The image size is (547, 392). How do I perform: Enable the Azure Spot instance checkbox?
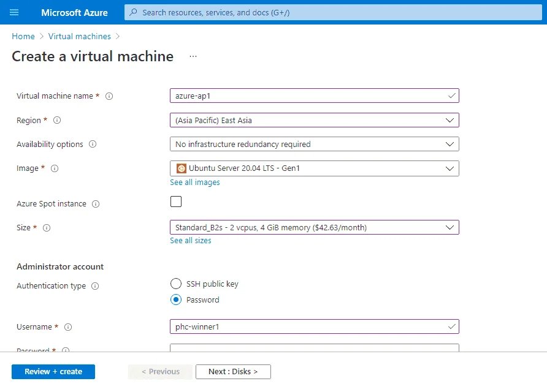coord(176,202)
